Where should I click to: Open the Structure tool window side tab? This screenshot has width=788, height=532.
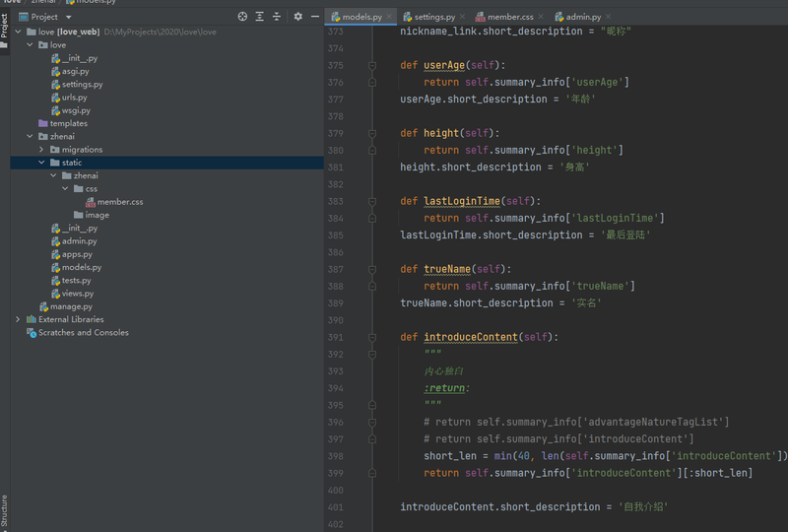5,511
